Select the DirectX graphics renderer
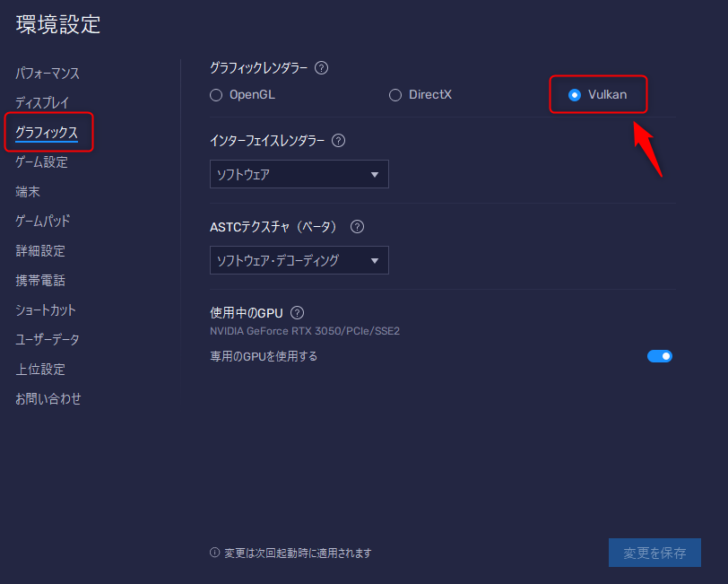The width and height of the screenshot is (728, 584). tap(394, 94)
